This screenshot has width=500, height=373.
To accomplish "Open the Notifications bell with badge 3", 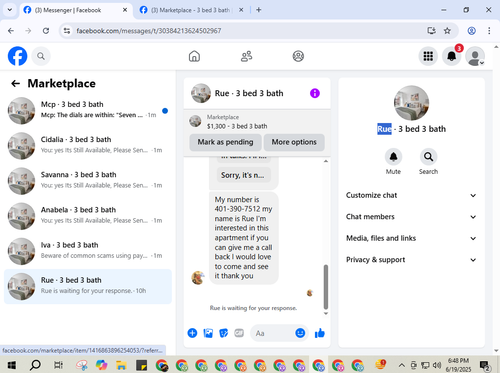I will click(x=452, y=56).
